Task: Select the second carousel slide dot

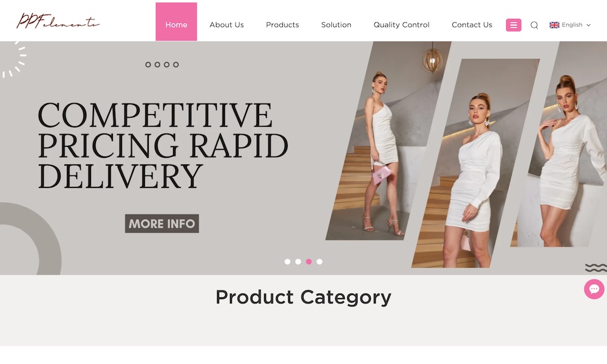Action: pyautogui.click(x=298, y=262)
